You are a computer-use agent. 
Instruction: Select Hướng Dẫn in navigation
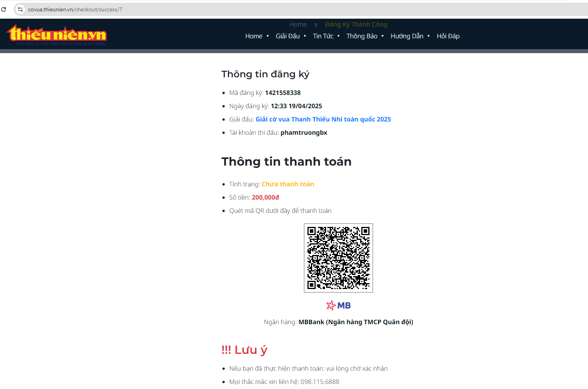(x=407, y=36)
